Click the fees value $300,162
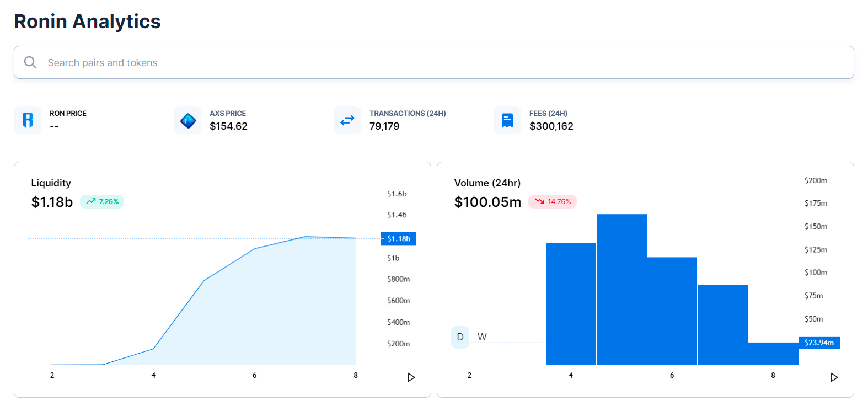 click(x=551, y=126)
